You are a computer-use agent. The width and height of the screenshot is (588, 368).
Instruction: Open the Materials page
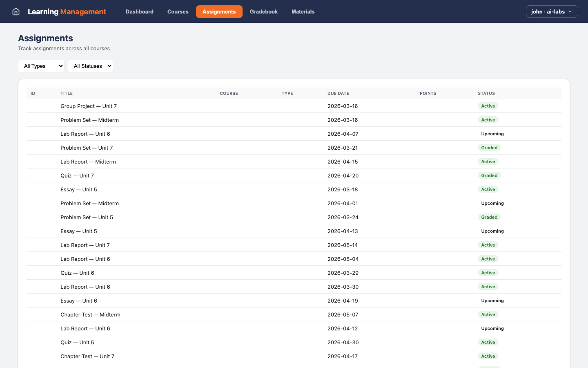(x=303, y=11)
